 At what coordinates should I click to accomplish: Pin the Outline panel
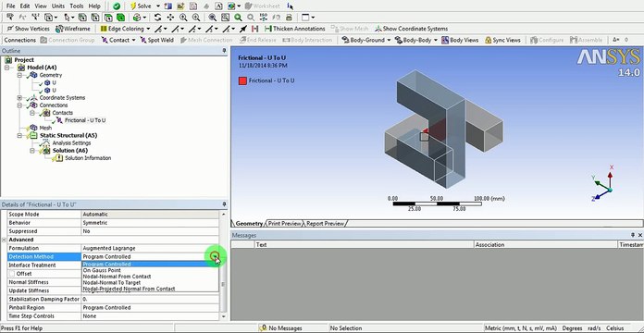224,51
